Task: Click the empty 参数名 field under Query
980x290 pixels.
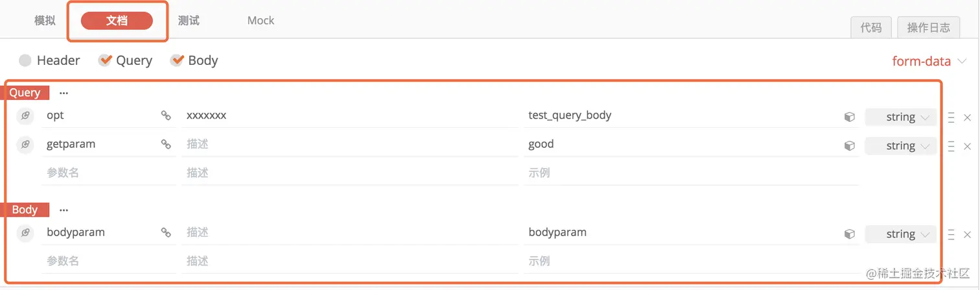Action: (109, 173)
